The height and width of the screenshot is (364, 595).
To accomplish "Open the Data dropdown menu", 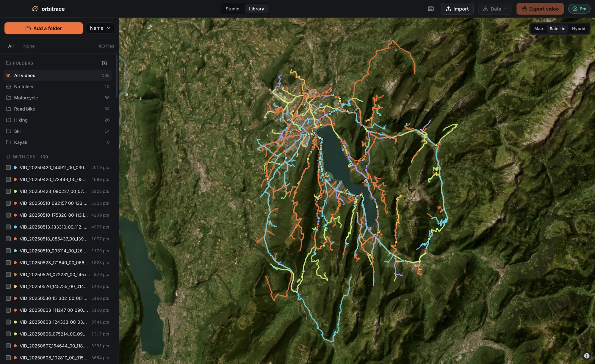I will [495, 9].
